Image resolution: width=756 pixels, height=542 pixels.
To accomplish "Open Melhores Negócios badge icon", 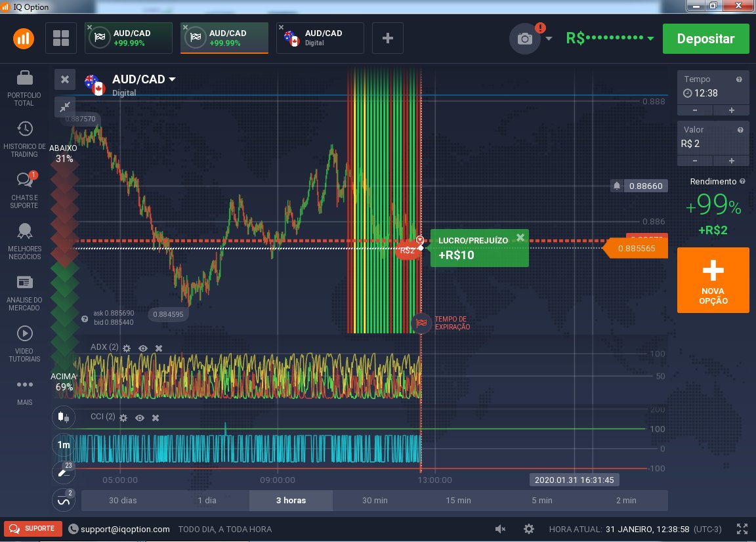I will (x=24, y=231).
